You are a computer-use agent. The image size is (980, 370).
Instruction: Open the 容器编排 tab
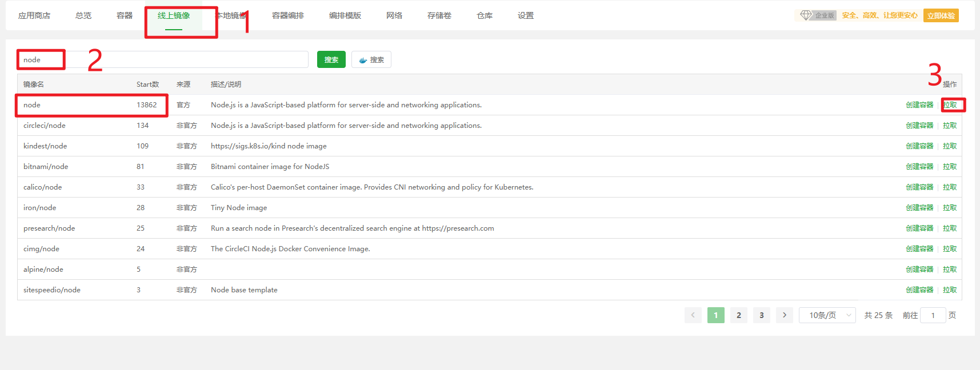[288, 16]
